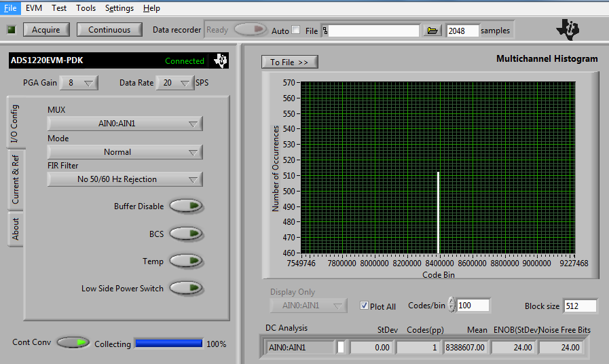Click x-axis maximum value 9227468
The width and height of the screenshot is (609, 364).
click(x=574, y=263)
